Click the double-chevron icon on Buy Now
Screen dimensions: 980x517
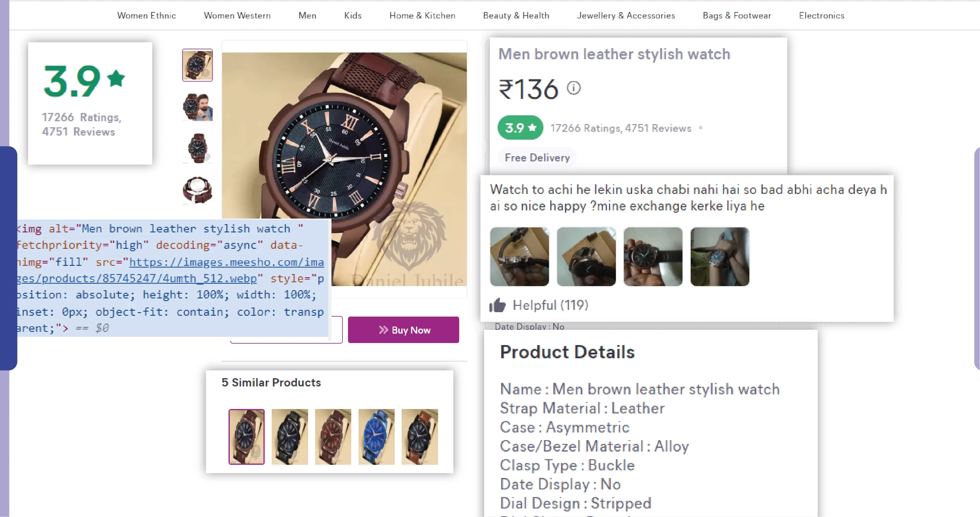point(383,330)
